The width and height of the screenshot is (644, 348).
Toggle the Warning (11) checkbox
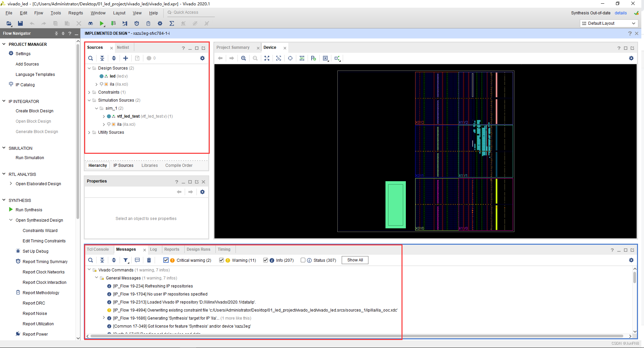pyautogui.click(x=221, y=260)
